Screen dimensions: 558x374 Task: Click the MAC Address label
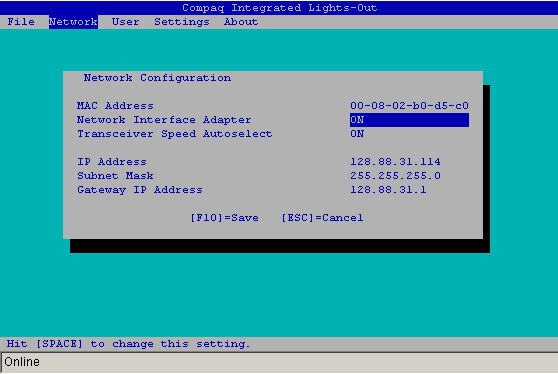coord(115,106)
